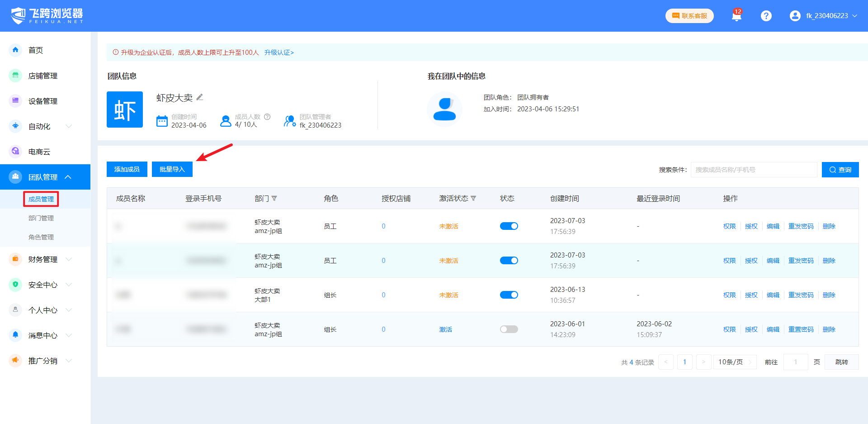Disable the first member's status switch
The height and width of the screenshot is (424, 868).
pos(509,226)
